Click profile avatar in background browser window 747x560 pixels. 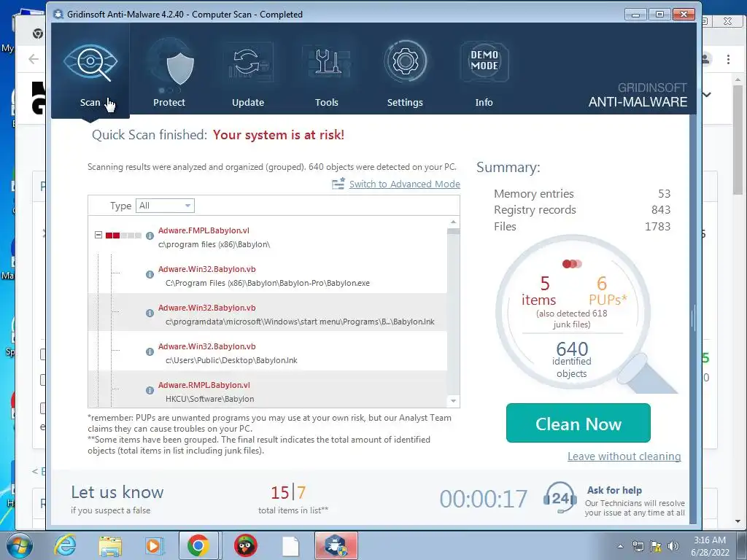point(706,59)
